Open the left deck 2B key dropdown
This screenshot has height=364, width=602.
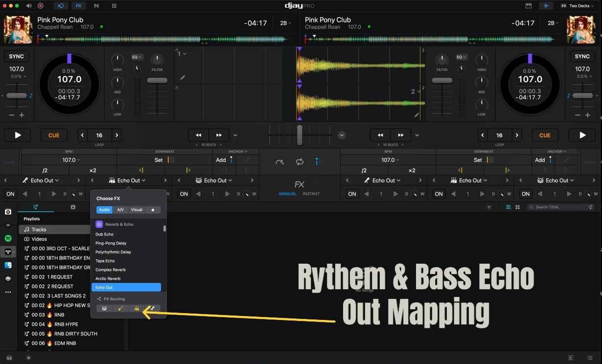[x=285, y=23]
